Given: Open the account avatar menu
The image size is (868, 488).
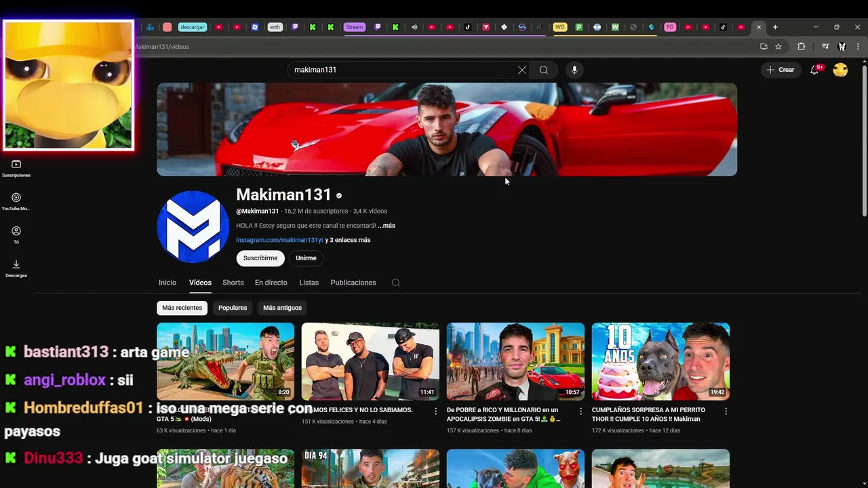Looking at the screenshot, I should coord(840,70).
